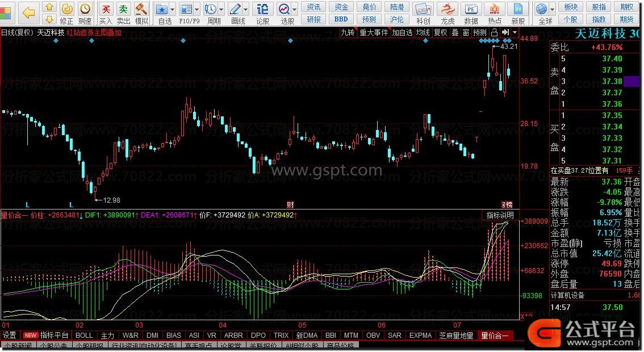Screen dimensions: 644x352
Task: Select the 量价合一 indicator tab
Action: pos(495,336)
